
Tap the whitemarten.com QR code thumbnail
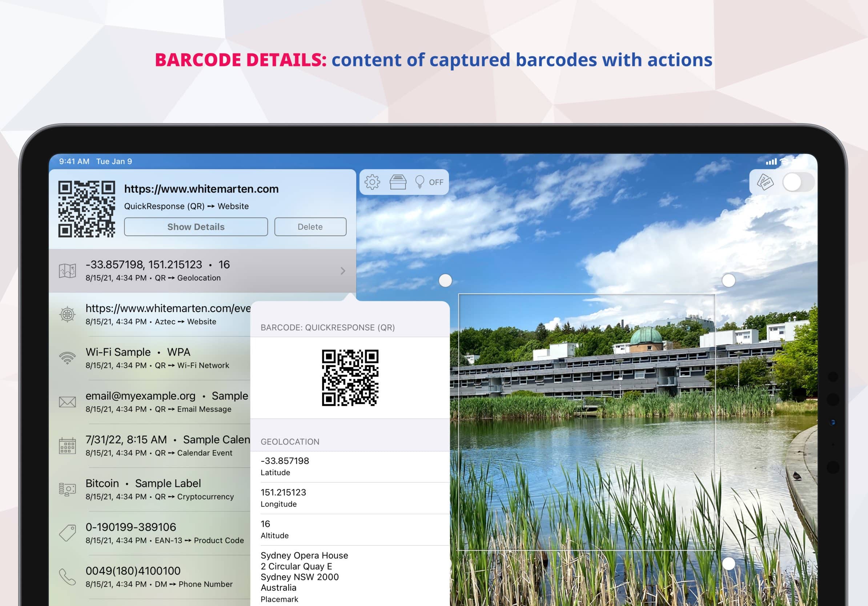[87, 209]
